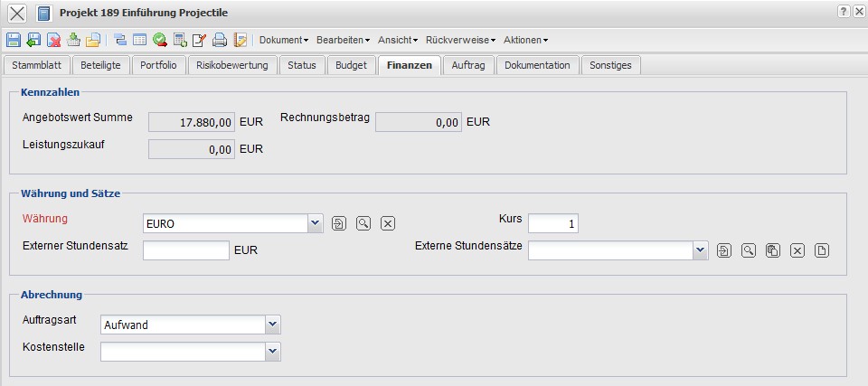The image size is (868, 386).
Task: Open the Externe Stundensätze dropdown
Action: (700, 250)
